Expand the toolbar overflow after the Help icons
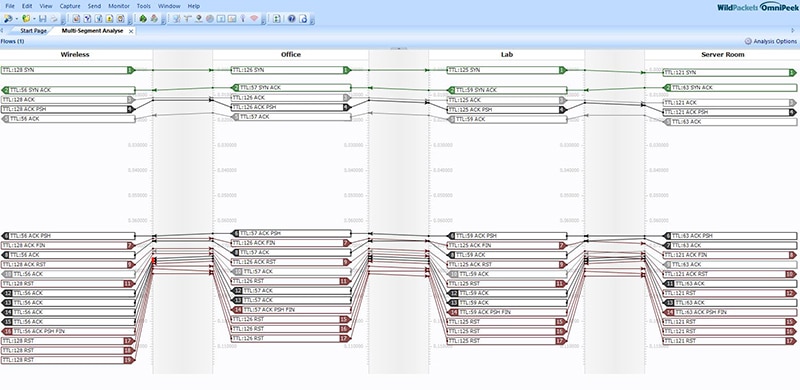 (x=312, y=21)
